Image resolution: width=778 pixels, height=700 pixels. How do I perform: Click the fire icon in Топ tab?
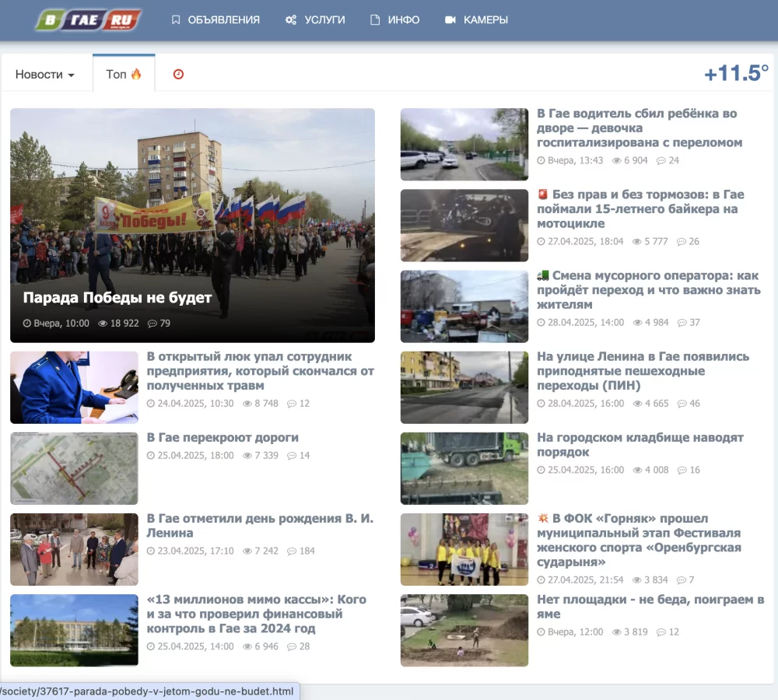[136, 74]
